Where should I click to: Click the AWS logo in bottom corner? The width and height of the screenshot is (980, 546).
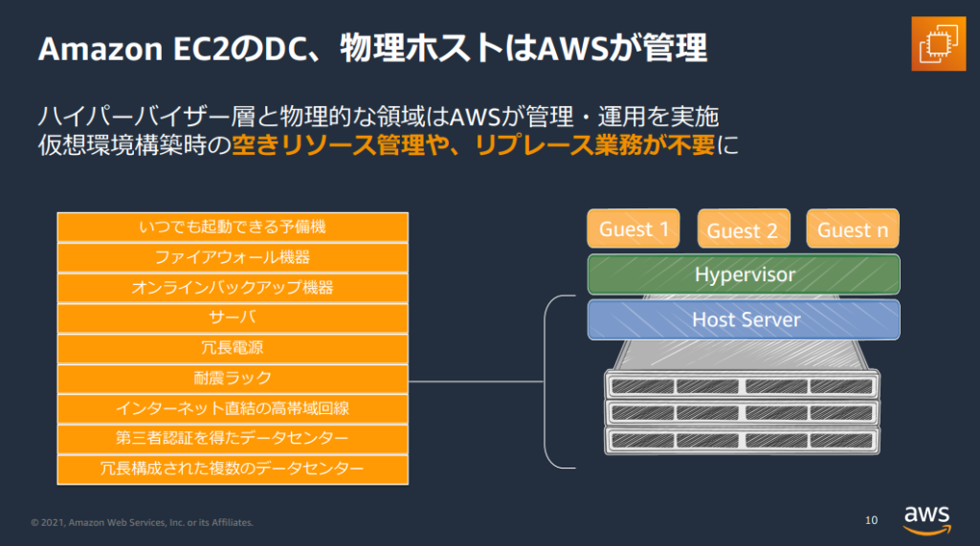pos(927,516)
